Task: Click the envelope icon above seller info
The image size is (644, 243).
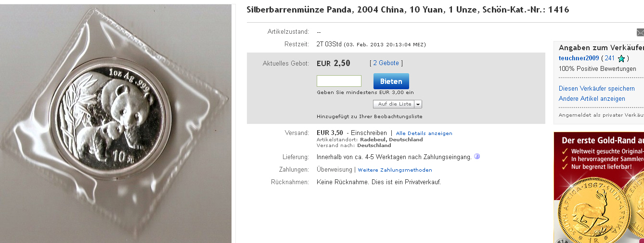Action: (640, 32)
